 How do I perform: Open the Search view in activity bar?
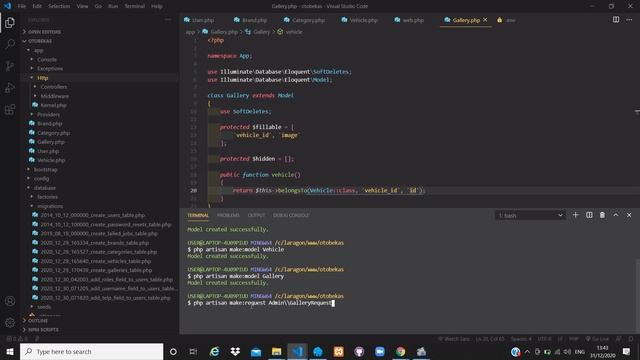[10, 44]
